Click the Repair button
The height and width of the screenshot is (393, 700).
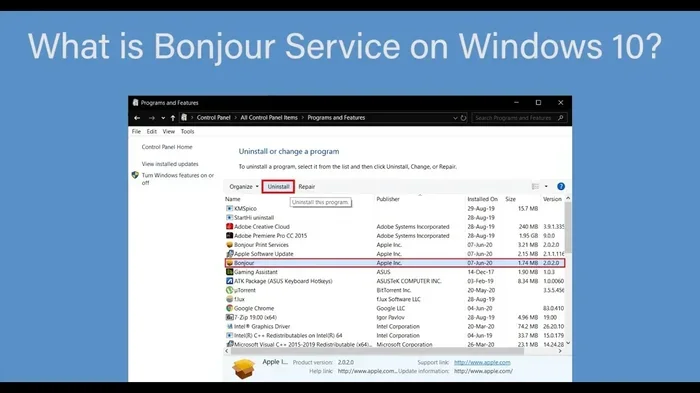[x=307, y=187]
